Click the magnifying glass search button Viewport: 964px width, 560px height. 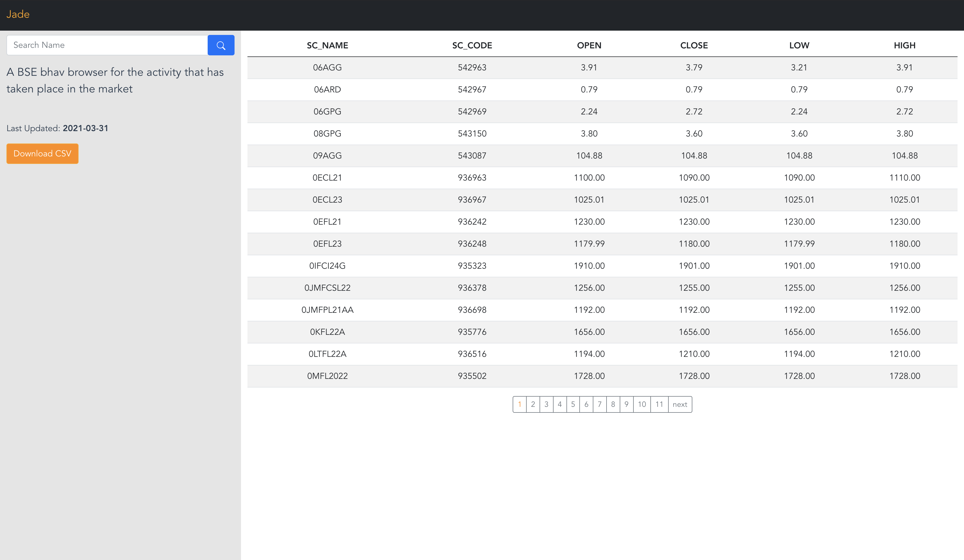click(221, 45)
